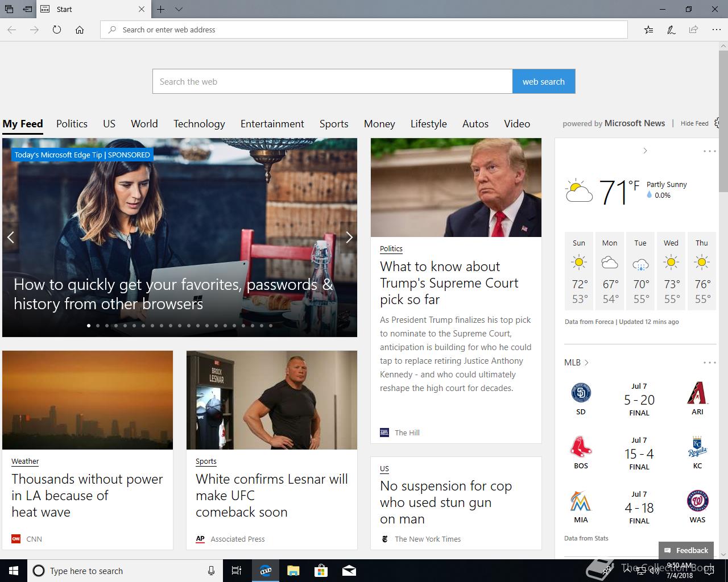The image size is (728, 582).
Task: Click the Search the web box
Action: pos(332,81)
